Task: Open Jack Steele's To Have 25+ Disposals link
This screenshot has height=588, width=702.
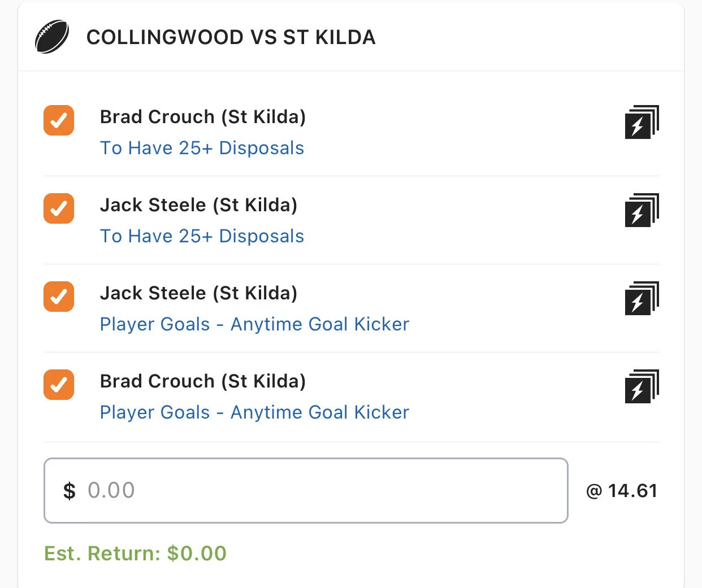Action: [202, 236]
